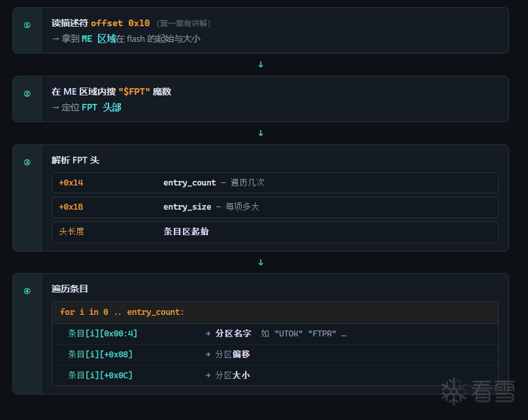Click the 条目[i][+0x0C] partition size row
528x420 pixels.
pyautogui.click(x=274, y=375)
